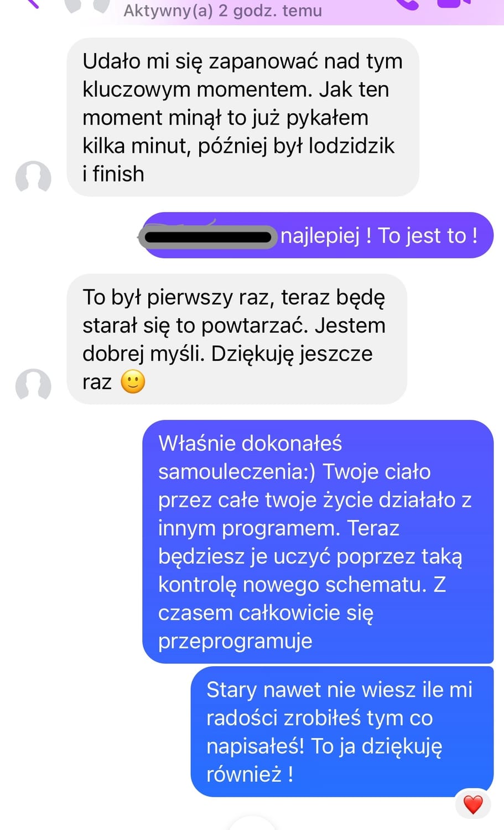Viewport: 504px width, 830px height.
Task: Open the red heart reaction
Action: 473,804
